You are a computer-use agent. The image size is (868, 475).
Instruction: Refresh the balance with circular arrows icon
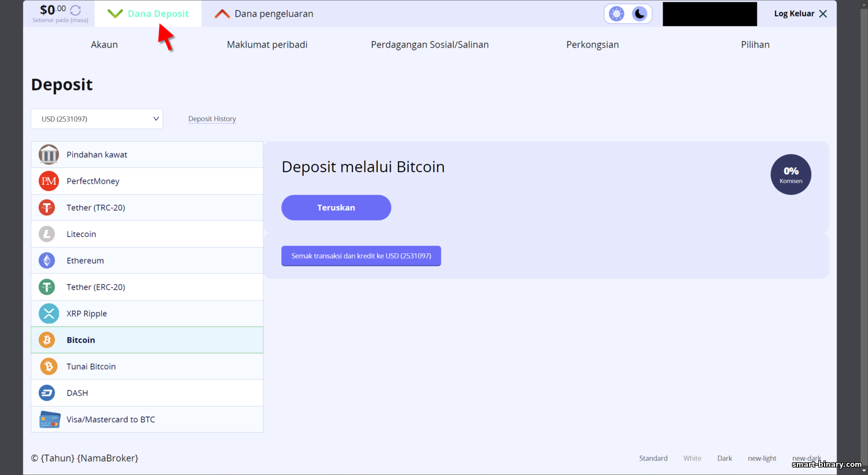point(75,10)
